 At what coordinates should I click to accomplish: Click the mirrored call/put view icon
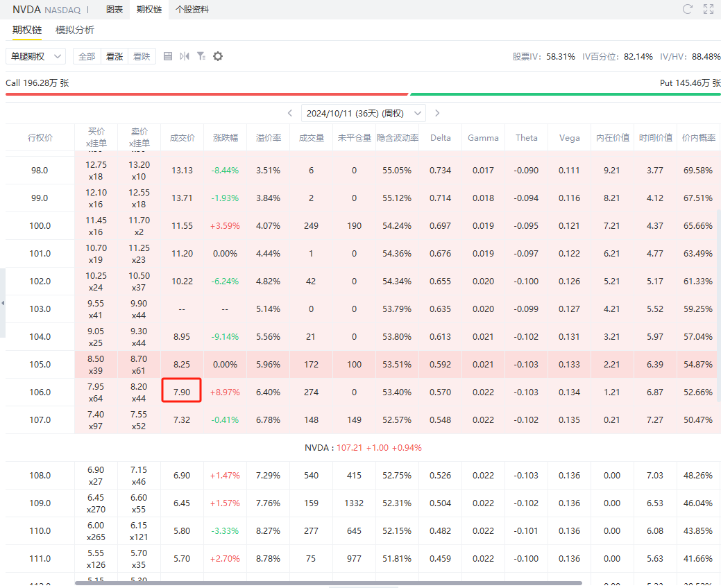[x=184, y=56]
